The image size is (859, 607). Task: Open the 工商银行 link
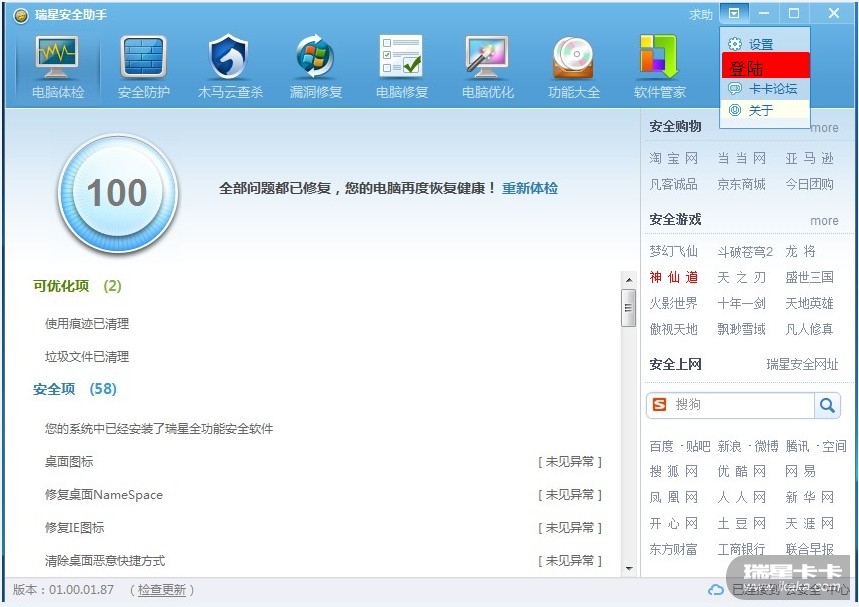click(x=741, y=549)
